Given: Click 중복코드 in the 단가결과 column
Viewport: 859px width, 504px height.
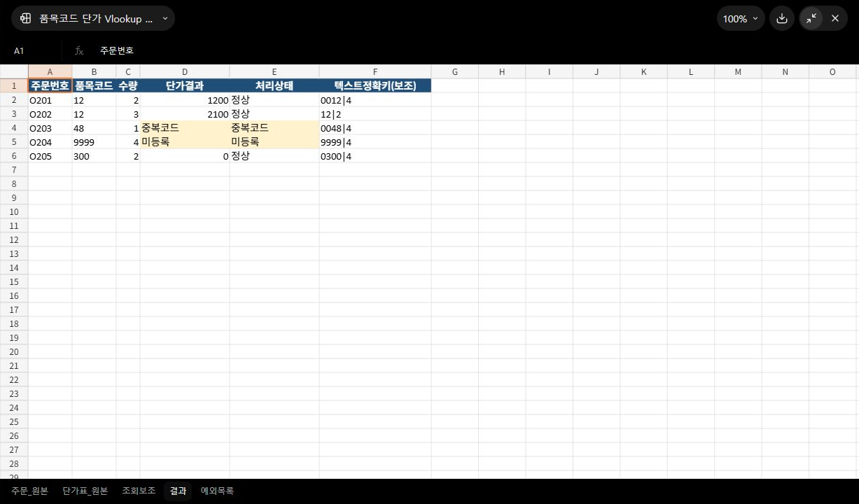Looking at the screenshot, I should coord(185,128).
